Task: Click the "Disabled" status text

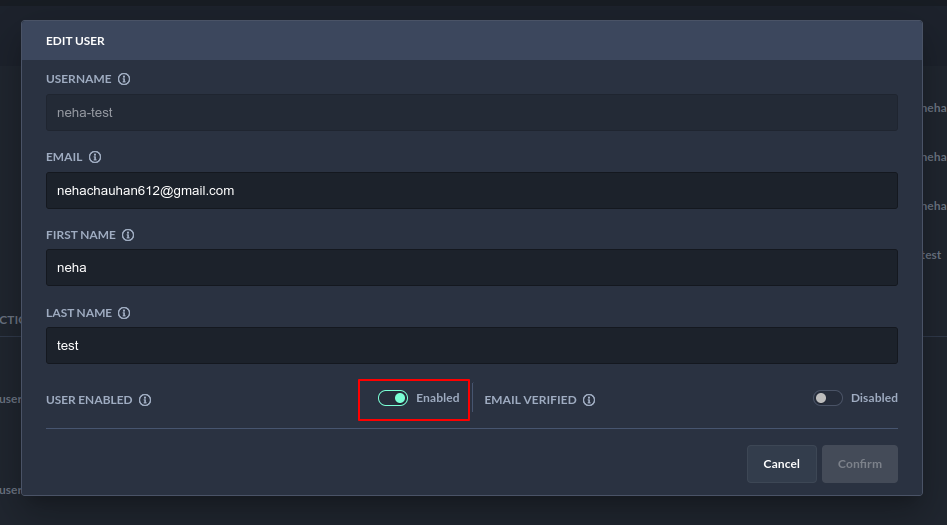Action: click(x=874, y=398)
